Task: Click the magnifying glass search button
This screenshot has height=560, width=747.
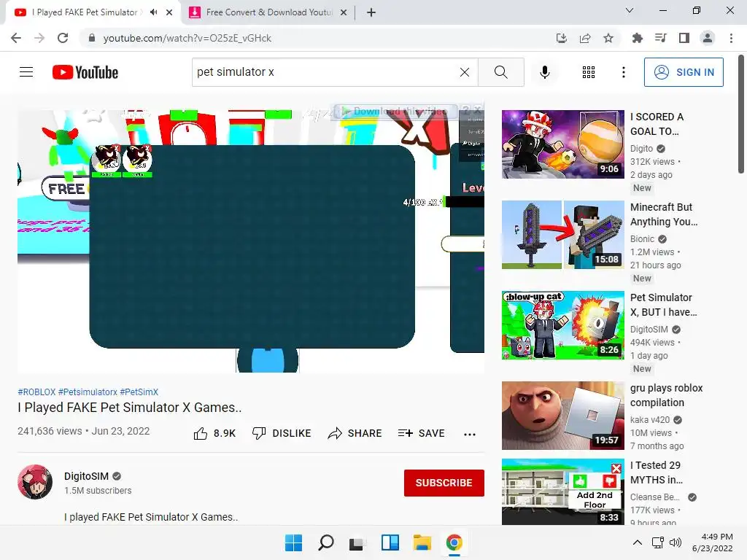Action: coord(500,72)
